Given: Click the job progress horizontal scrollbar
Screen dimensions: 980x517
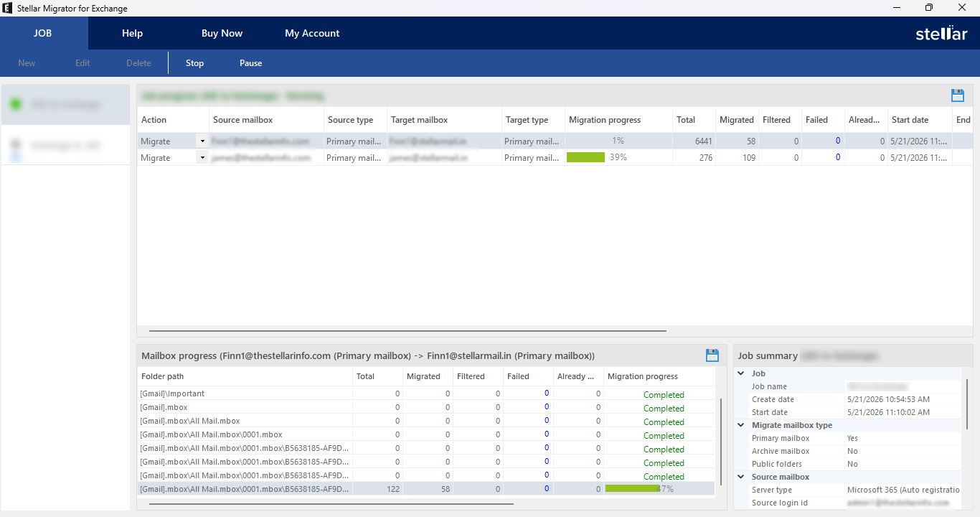Looking at the screenshot, I should tap(407, 331).
